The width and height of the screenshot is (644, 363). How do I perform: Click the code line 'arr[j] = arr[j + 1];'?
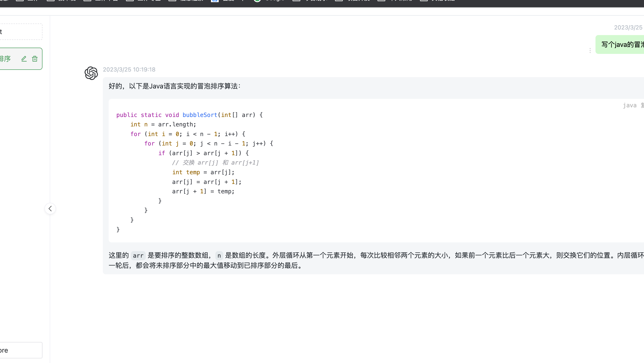pos(207,182)
